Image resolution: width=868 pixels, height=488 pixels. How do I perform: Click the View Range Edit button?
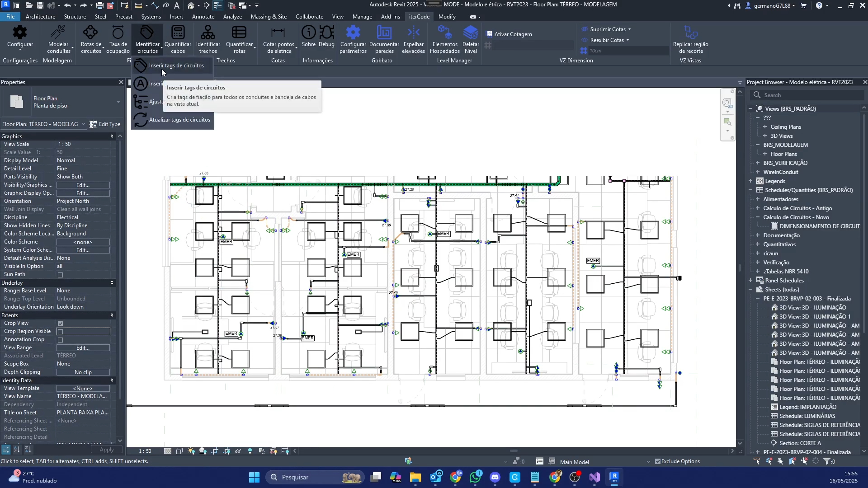[x=83, y=348]
